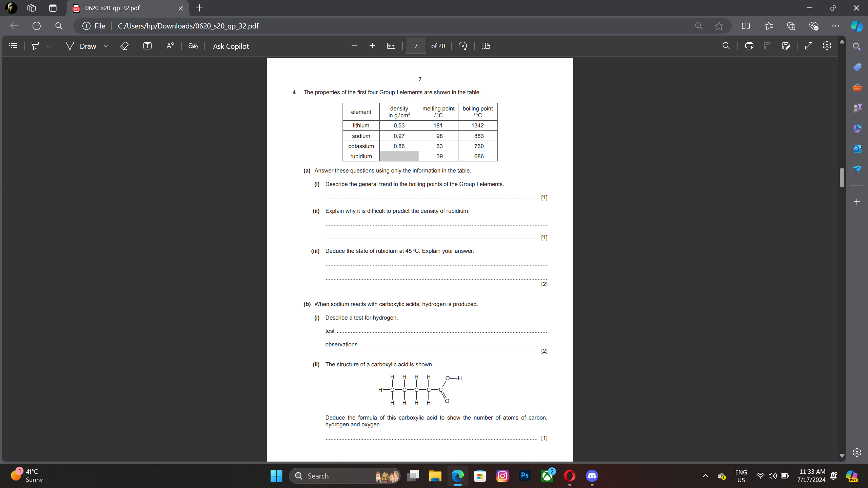Click the zoom in plus button
Viewport: 868px width, 488px height.
(x=372, y=46)
